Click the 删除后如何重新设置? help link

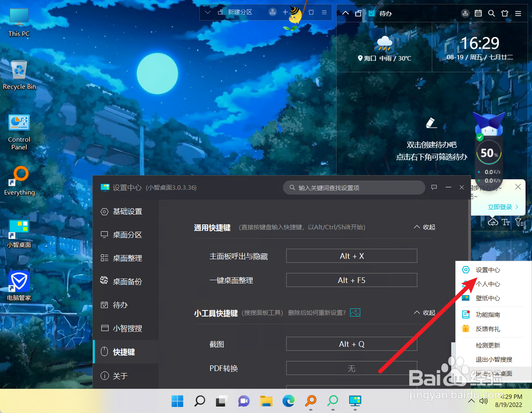point(317,313)
